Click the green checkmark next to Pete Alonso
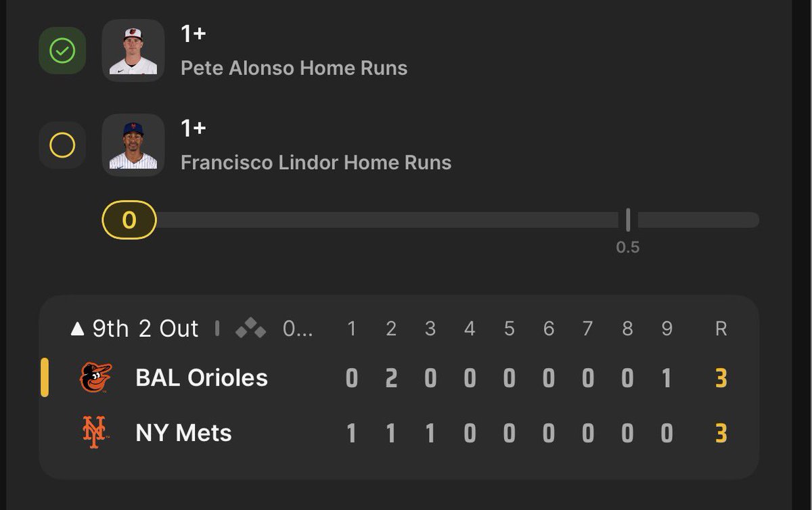This screenshot has width=812, height=510. (x=62, y=51)
